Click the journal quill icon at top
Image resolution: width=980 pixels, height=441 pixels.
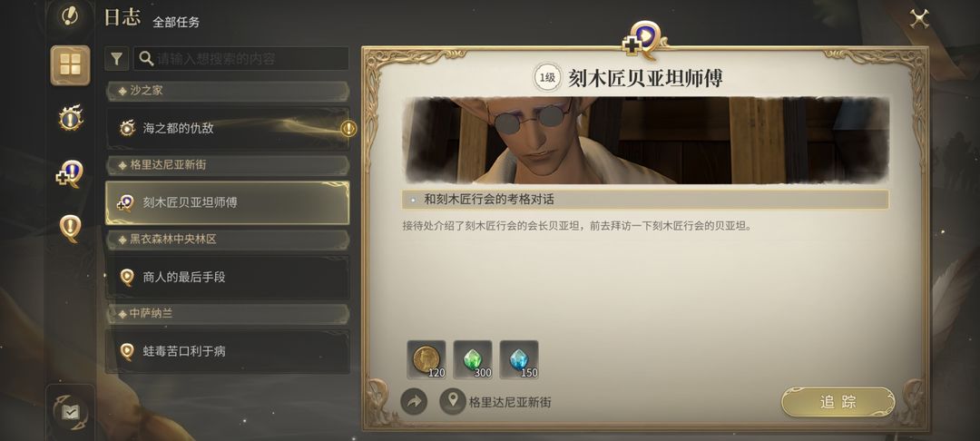(x=70, y=15)
